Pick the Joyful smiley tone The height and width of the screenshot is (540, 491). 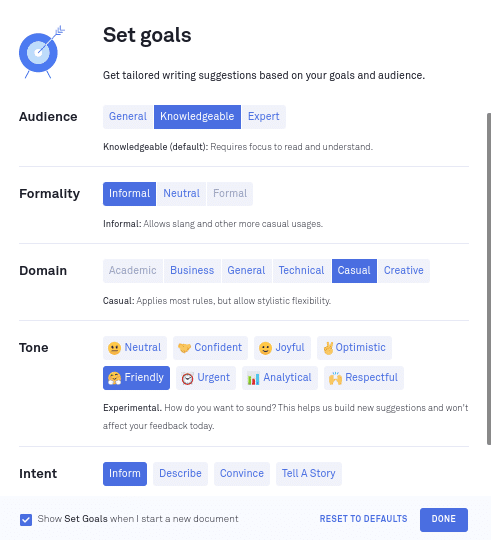[282, 348]
